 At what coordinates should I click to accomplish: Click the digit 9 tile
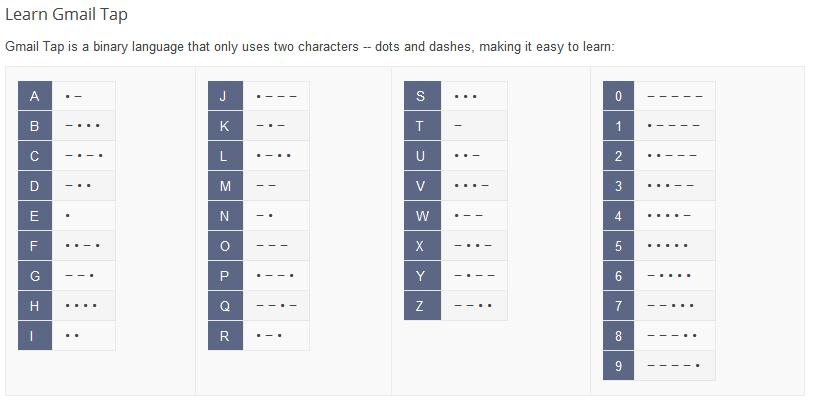[x=619, y=366]
